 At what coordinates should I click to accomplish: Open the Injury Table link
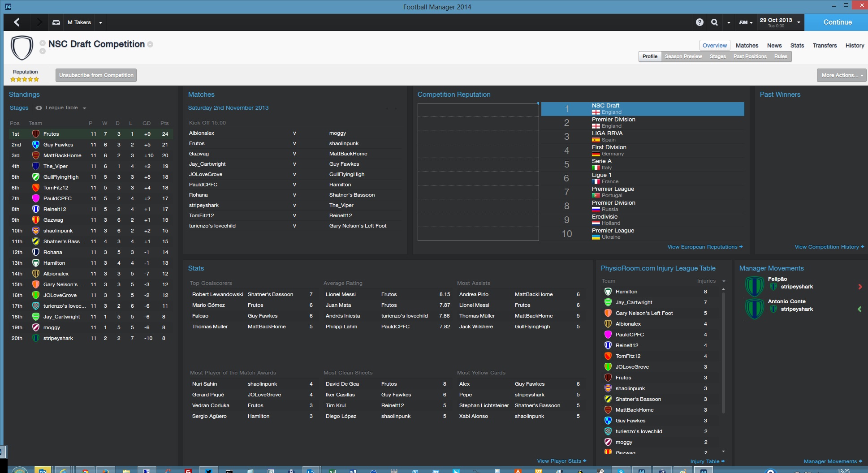click(708, 461)
